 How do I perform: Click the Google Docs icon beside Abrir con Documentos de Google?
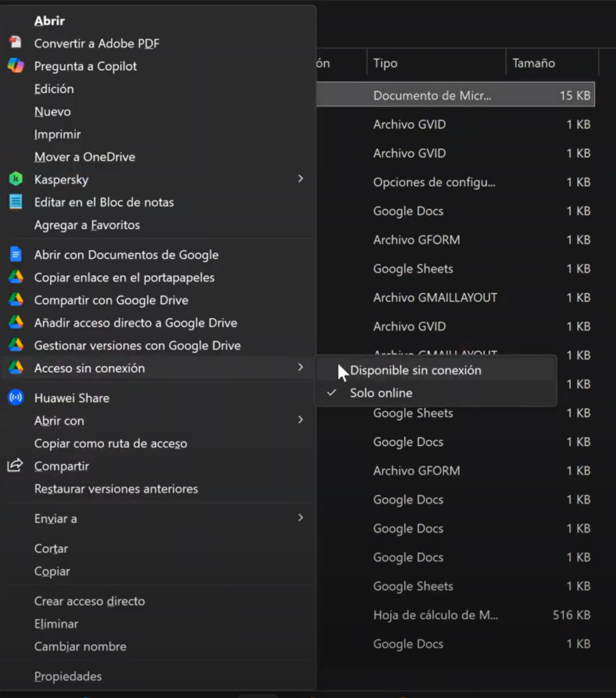click(x=15, y=255)
